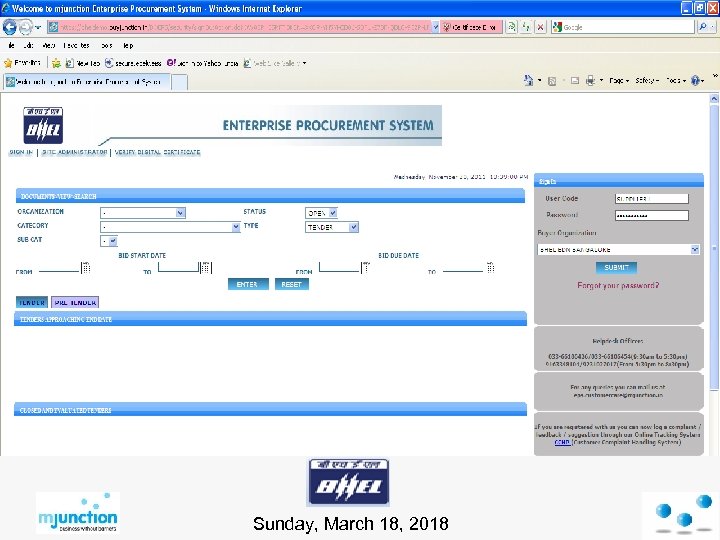Stop page loading with the red X icon
720x540 pixels.
541,27
